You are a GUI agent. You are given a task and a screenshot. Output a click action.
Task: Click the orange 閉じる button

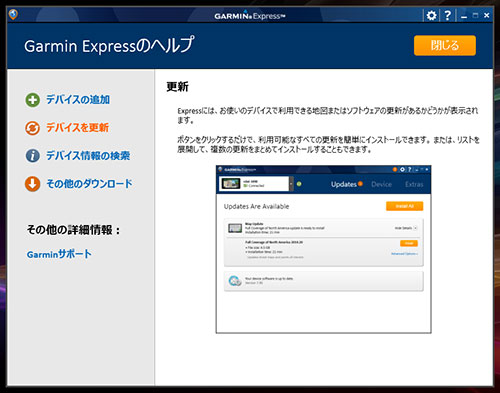445,45
